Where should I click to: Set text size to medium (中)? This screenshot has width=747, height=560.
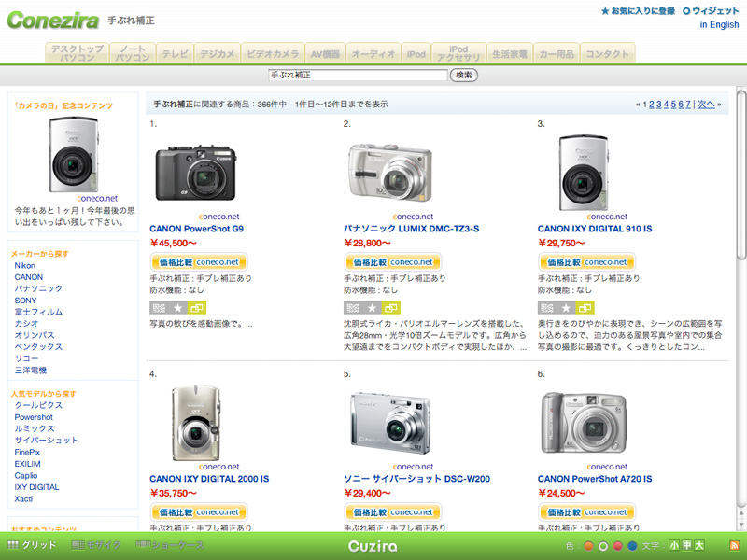686,545
